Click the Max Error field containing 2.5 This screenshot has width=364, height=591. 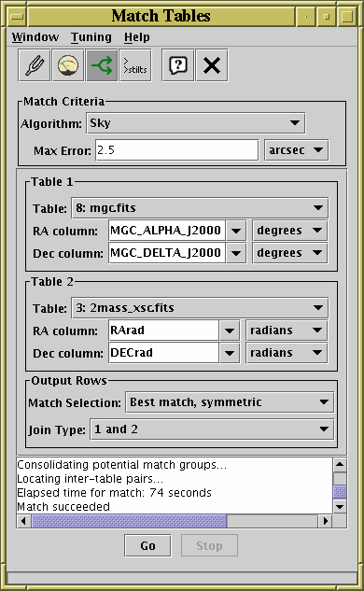pos(176,150)
